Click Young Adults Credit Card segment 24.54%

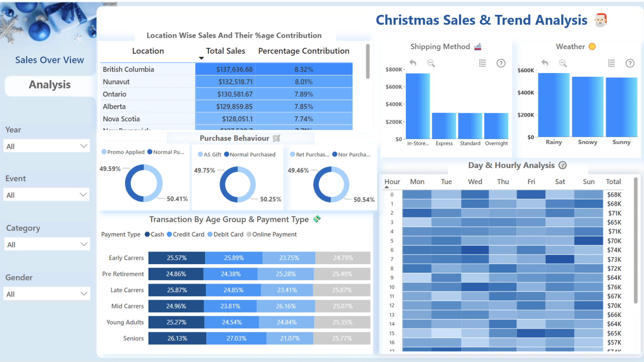pos(231,322)
